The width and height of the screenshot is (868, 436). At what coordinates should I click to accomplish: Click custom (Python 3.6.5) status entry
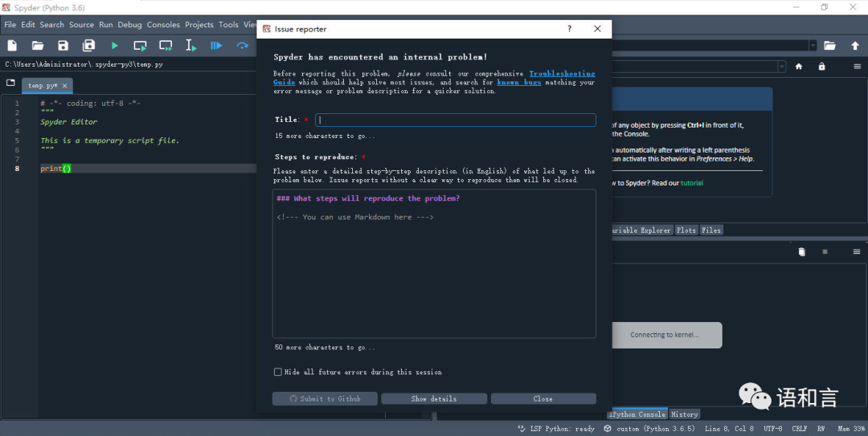(656, 429)
